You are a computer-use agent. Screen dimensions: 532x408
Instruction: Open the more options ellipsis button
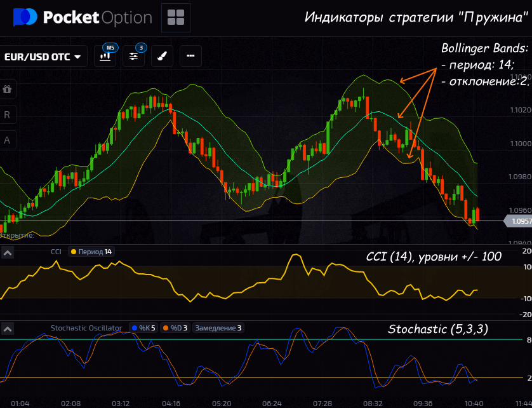[x=190, y=56]
